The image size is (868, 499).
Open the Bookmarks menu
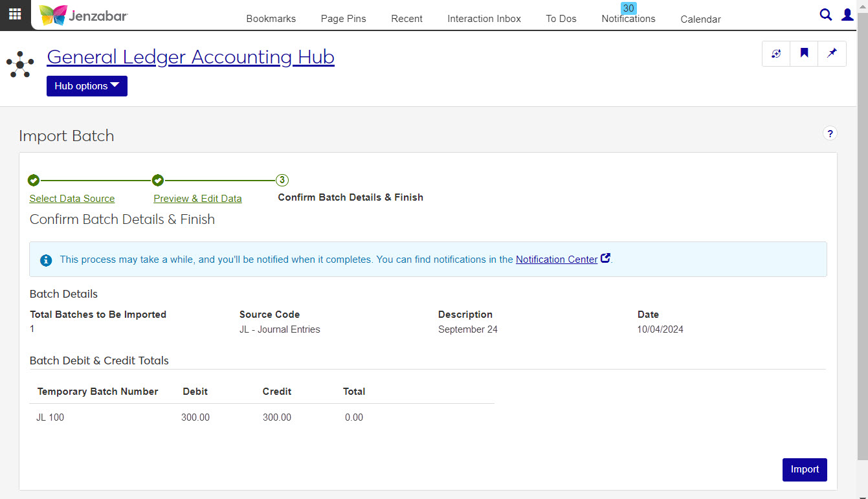[271, 19]
